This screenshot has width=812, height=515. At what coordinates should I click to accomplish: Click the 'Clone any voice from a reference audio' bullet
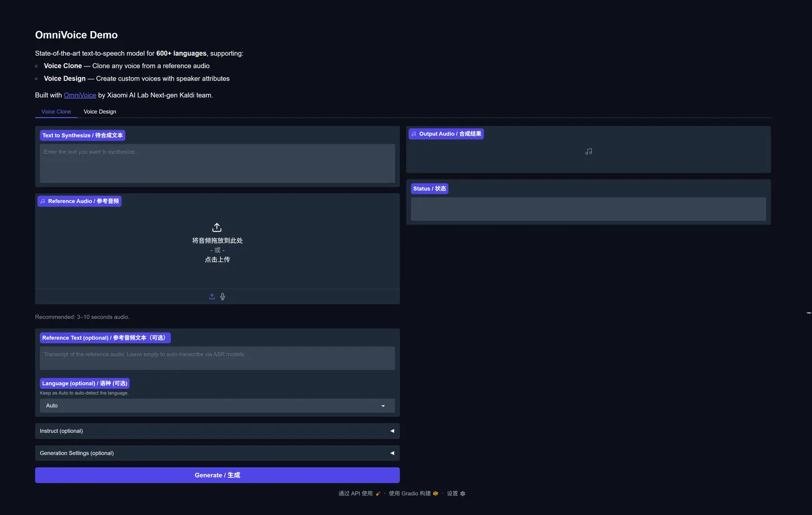point(127,66)
